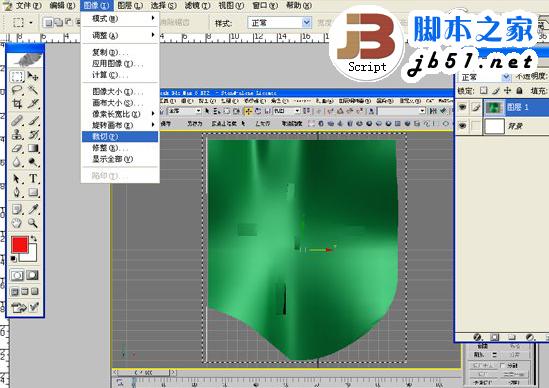Select the Lasso tool

click(17, 90)
